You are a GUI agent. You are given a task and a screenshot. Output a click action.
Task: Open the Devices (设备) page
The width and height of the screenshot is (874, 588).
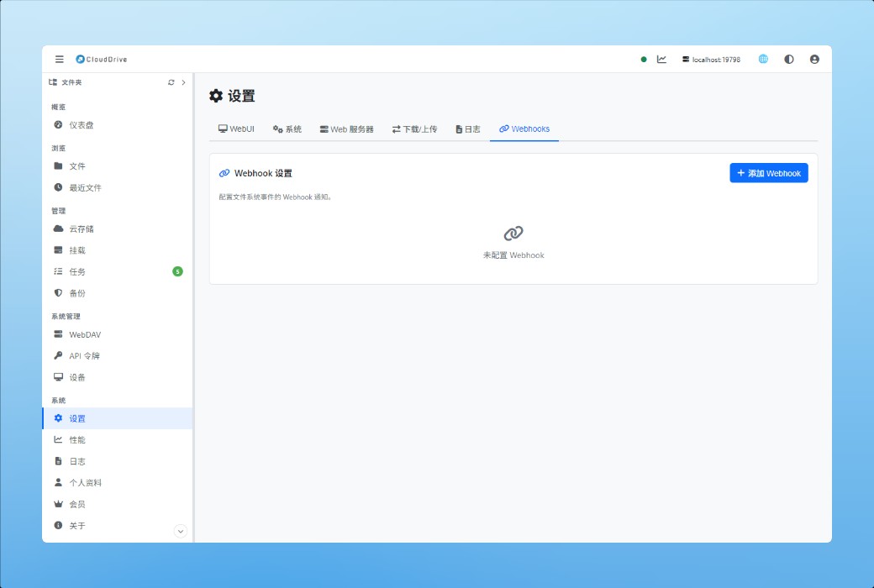(117, 377)
